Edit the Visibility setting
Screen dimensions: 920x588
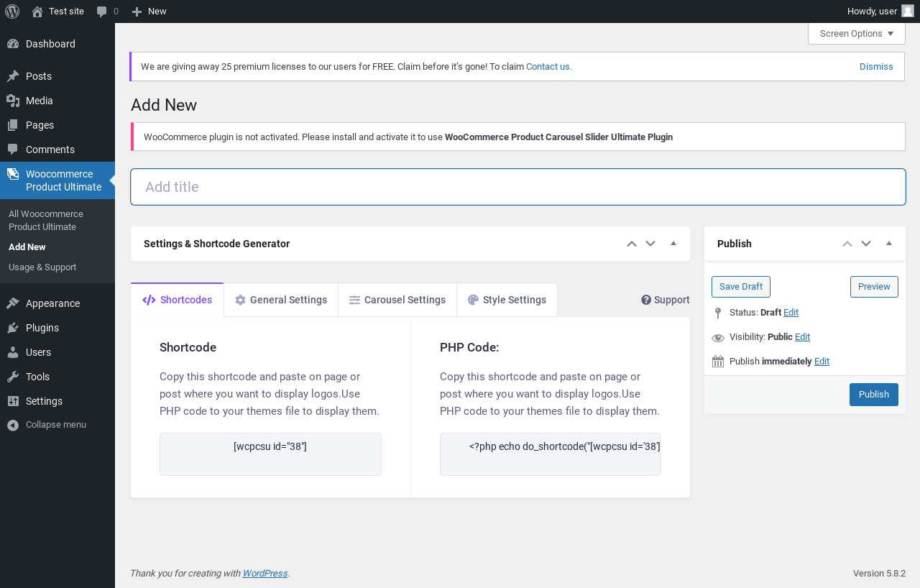(x=802, y=336)
